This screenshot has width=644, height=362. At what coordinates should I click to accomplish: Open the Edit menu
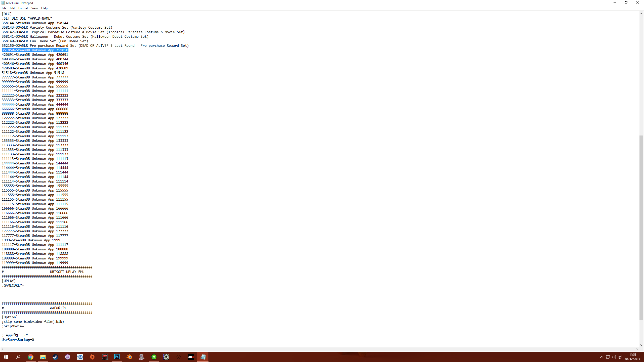coord(12,8)
